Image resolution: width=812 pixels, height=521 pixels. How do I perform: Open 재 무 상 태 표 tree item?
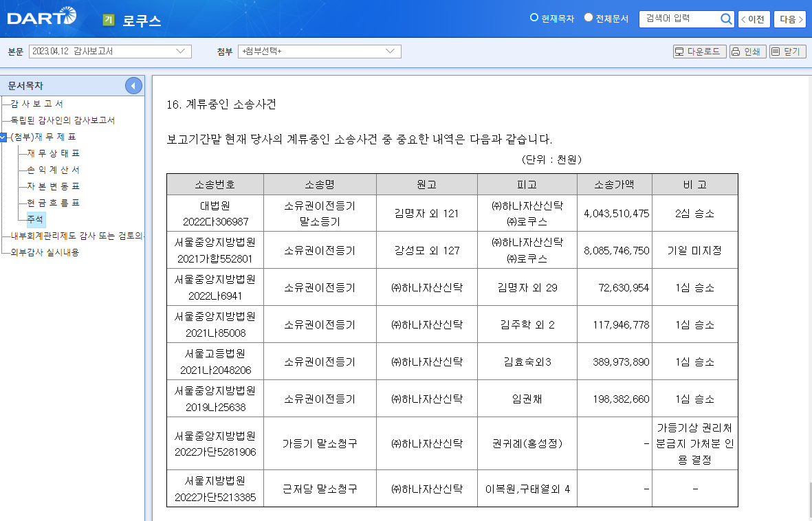[x=54, y=153]
